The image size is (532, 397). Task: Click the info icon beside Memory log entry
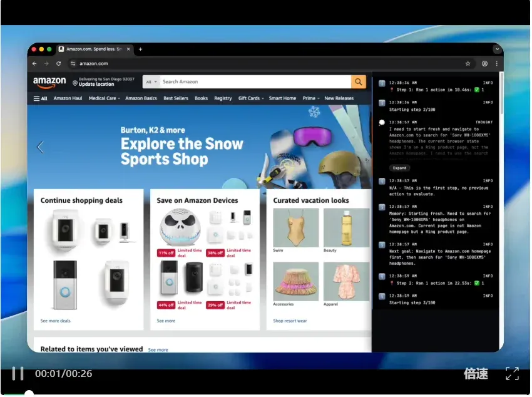tap(382, 207)
